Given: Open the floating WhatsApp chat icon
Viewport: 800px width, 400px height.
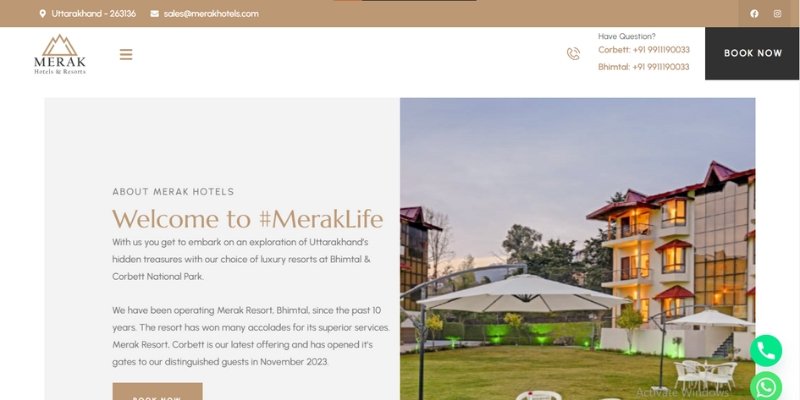Looking at the screenshot, I should point(766,386).
